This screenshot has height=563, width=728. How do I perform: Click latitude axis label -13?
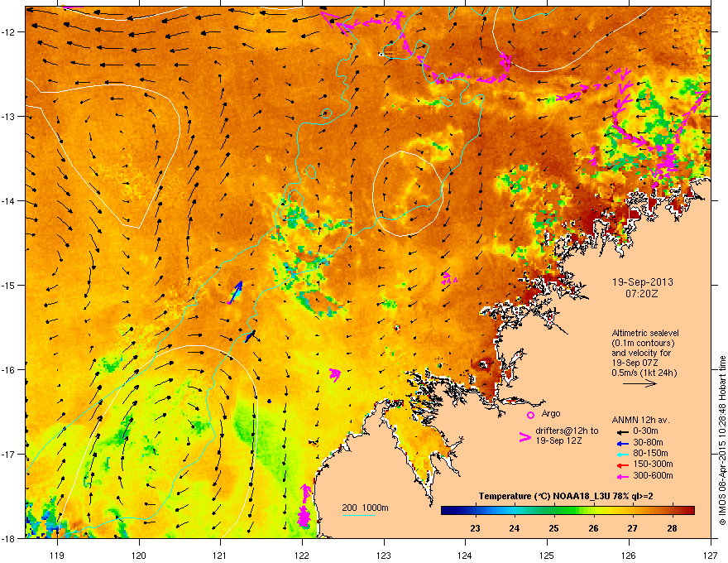click(9, 117)
